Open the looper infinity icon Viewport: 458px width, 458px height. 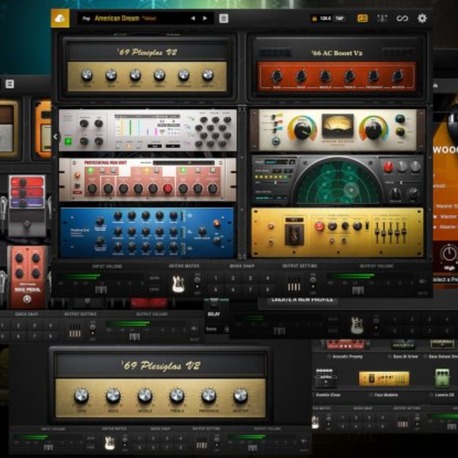pyautogui.click(x=402, y=18)
